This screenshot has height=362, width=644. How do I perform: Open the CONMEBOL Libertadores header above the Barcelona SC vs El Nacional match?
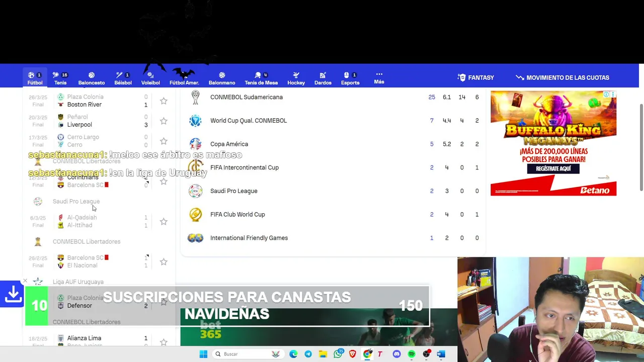coord(87,241)
